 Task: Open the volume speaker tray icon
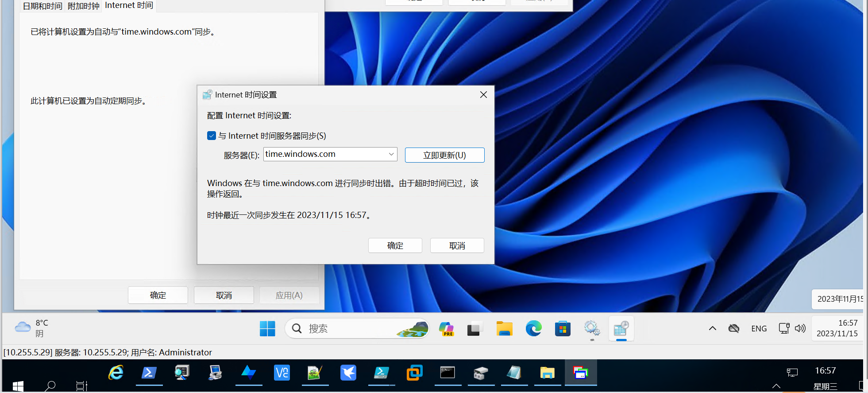[800, 328]
